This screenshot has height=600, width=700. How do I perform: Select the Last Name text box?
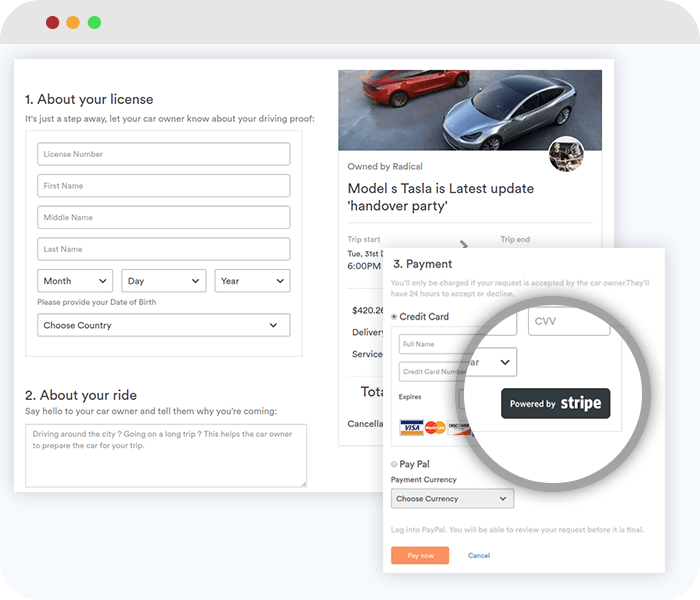tap(163, 249)
